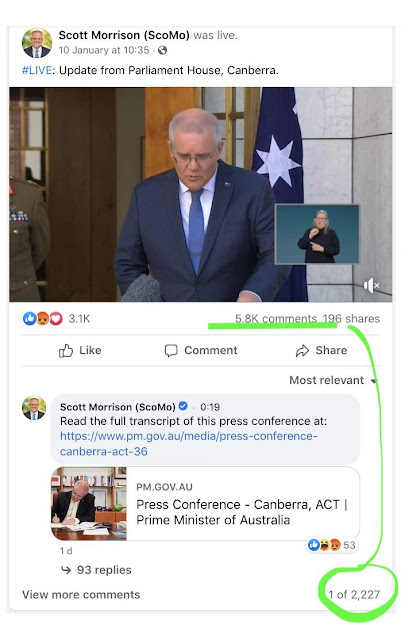Image resolution: width=401 pixels, height=640 pixels.
Task: Click the blue verified badge on comment
Action: click(x=183, y=406)
